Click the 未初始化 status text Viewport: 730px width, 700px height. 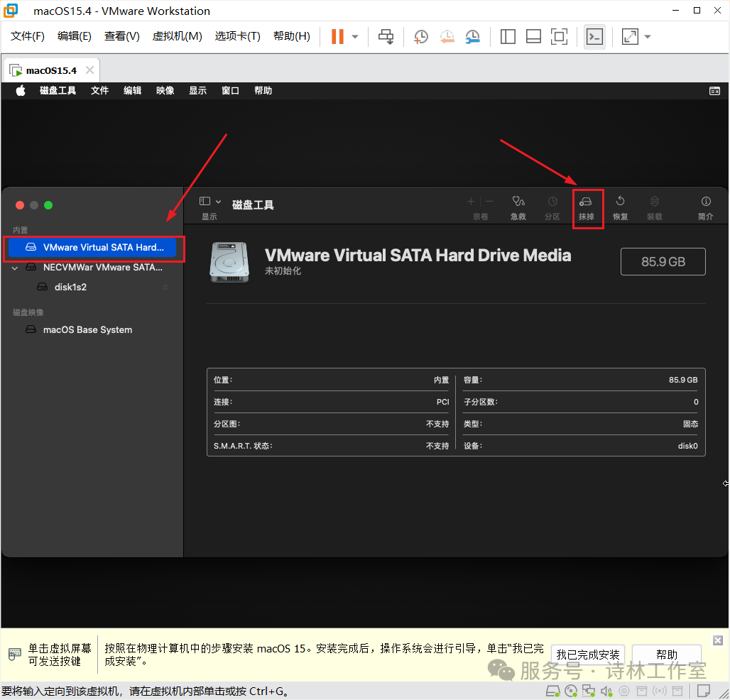tap(283, 271)
